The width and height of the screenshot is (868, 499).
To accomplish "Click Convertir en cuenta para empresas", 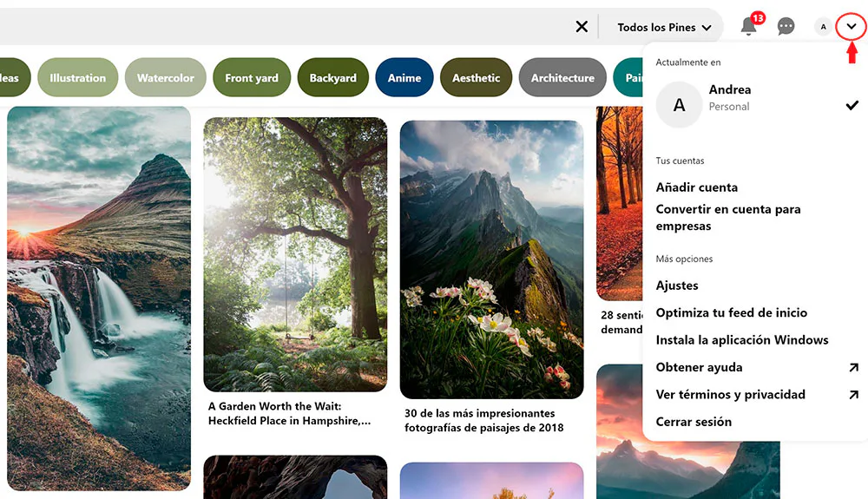I will click(728, 218).
